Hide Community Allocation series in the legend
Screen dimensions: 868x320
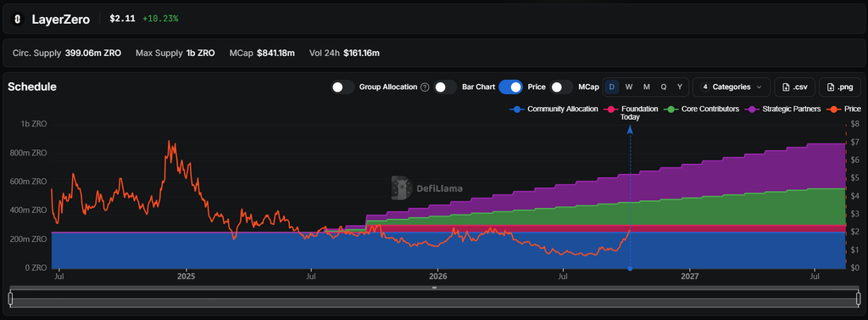pyautogui.click(x=554, y=109)
